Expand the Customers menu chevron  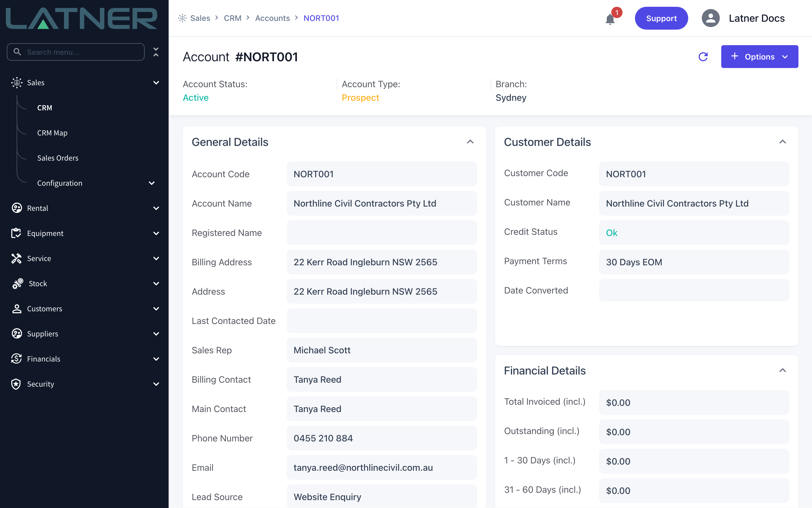156,309
